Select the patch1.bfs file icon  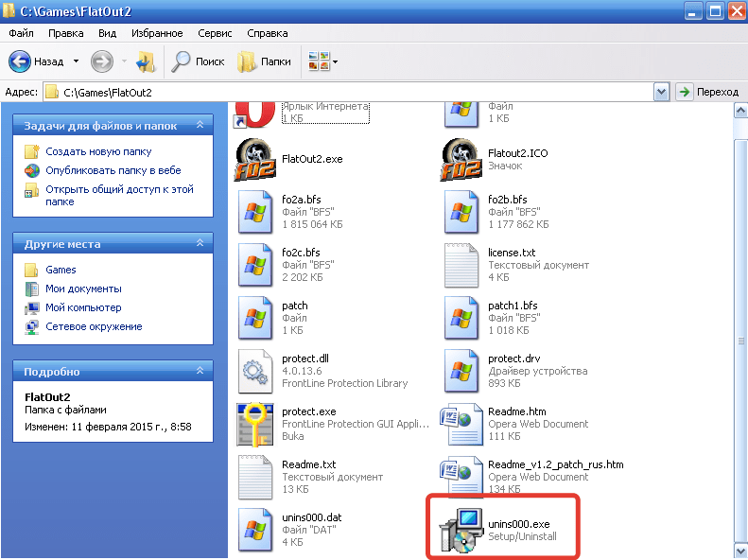point(461,318)
